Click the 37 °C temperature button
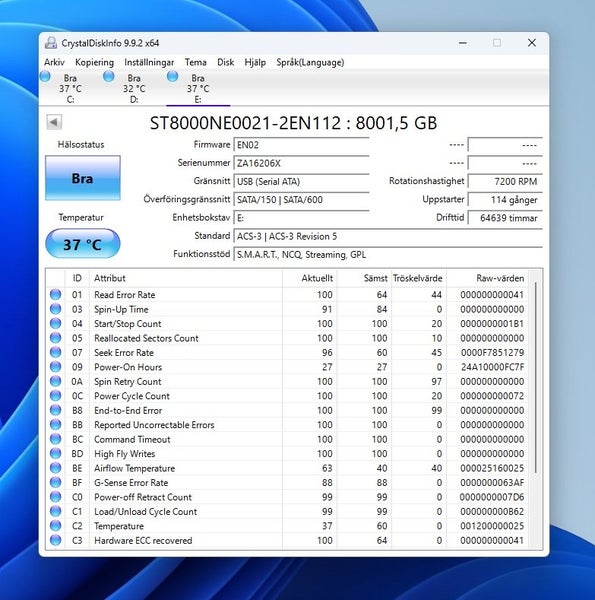This screenshot has height=600, width=595. coord(83,244)
